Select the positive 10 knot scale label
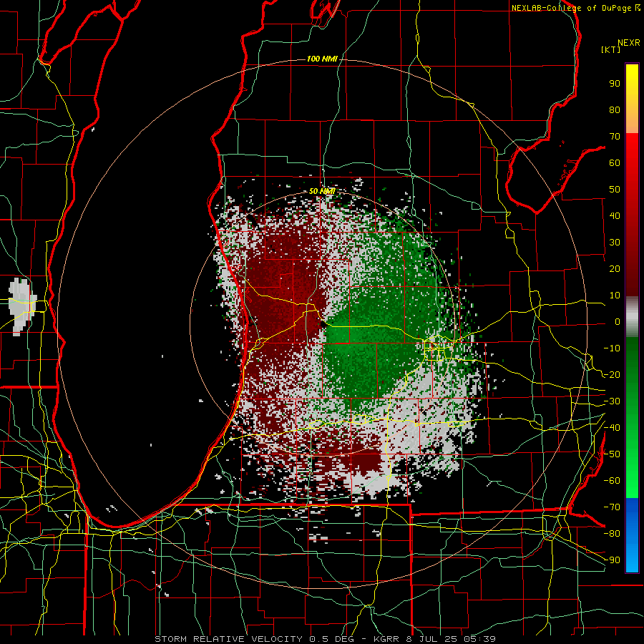644x644 pixels. 615,296
